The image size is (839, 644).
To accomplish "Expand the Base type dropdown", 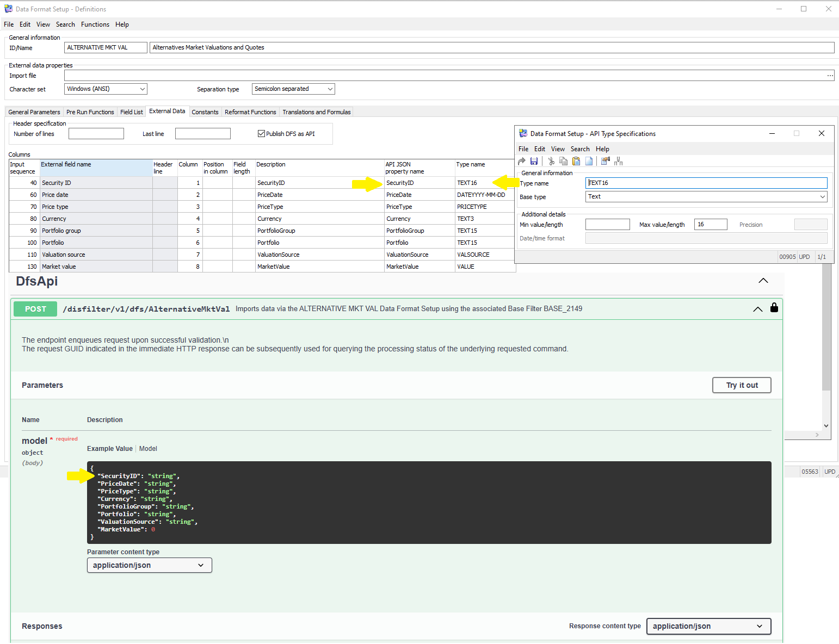I will pyautogui.click(x=706, y=197).
